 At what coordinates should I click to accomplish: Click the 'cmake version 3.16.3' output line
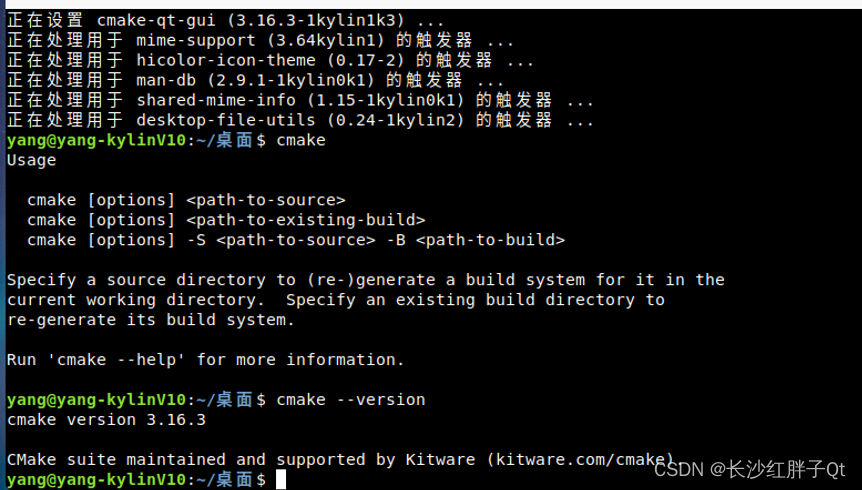(106, 420)
